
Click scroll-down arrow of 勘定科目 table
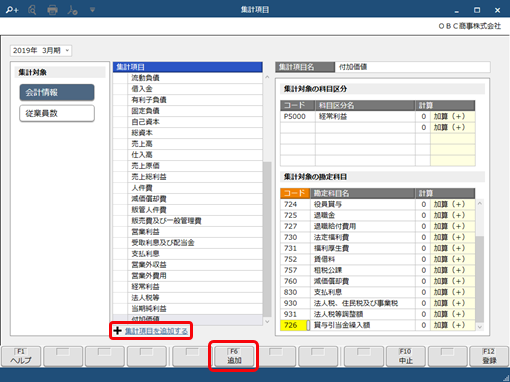click(480, 327)
